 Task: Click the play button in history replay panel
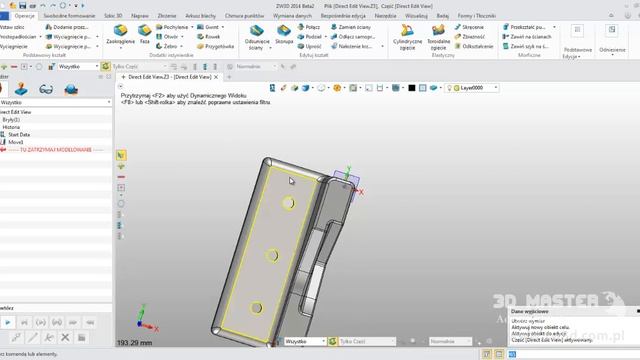click(8, 322)
